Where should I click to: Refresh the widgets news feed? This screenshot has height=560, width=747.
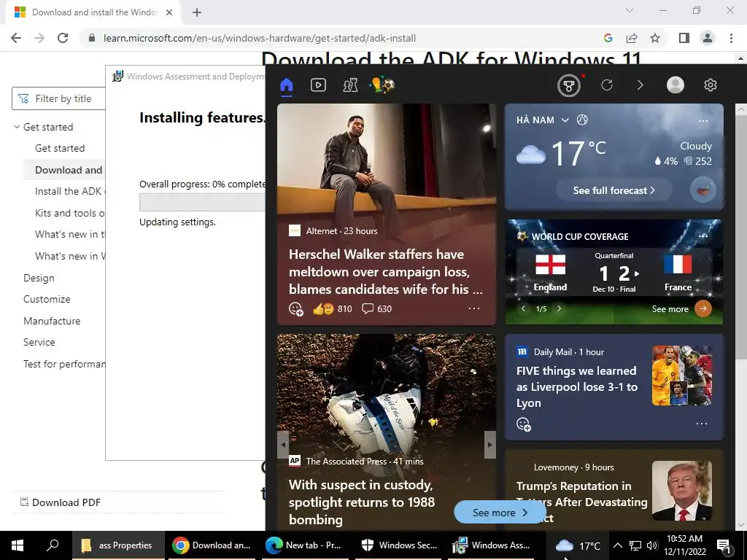click(606, 85)
